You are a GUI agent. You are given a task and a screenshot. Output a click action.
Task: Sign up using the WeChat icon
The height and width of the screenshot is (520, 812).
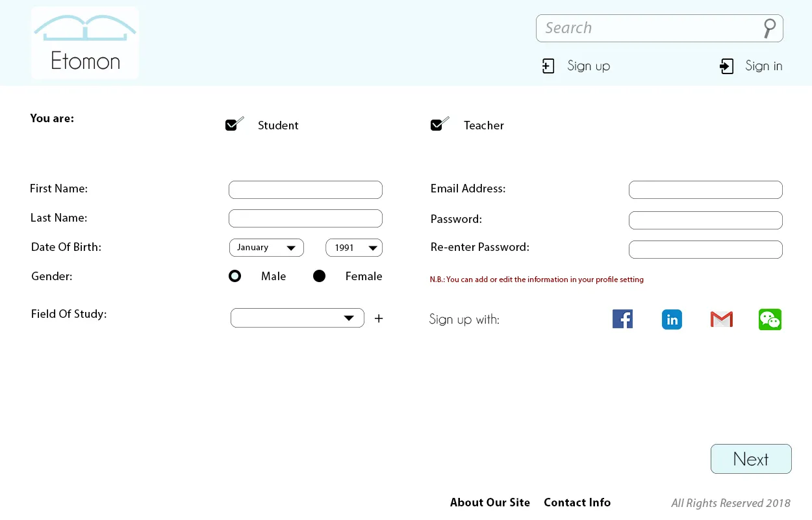pyautogui.click(x=770, y=319)
